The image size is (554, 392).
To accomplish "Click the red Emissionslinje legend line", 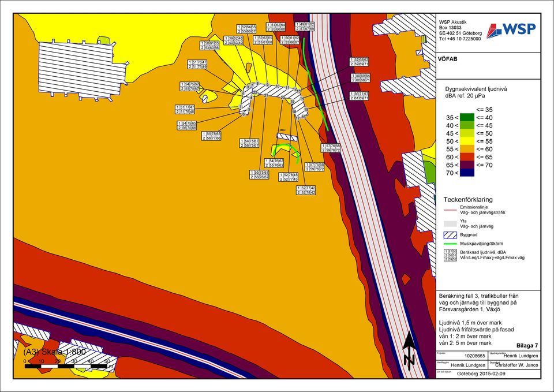I will [451, 210].
